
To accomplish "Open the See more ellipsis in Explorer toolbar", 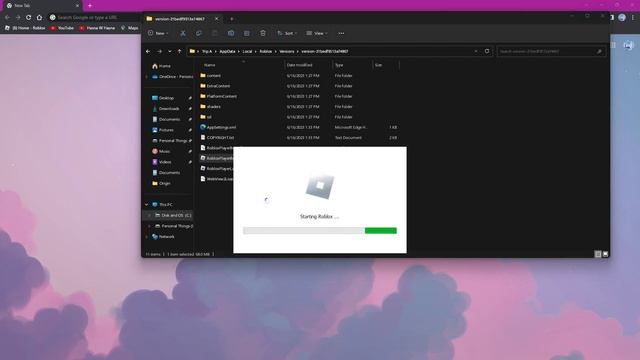I will (341, 33).
